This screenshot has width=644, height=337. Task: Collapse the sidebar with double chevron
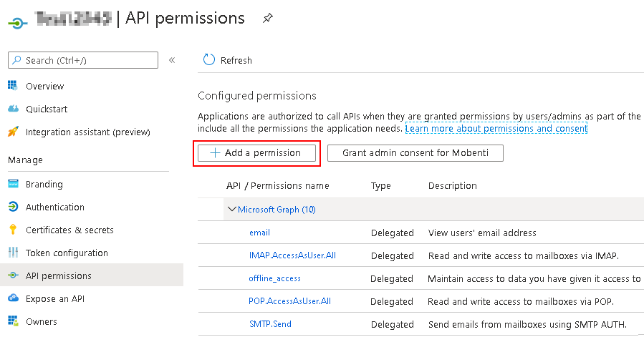click(172, 60)
